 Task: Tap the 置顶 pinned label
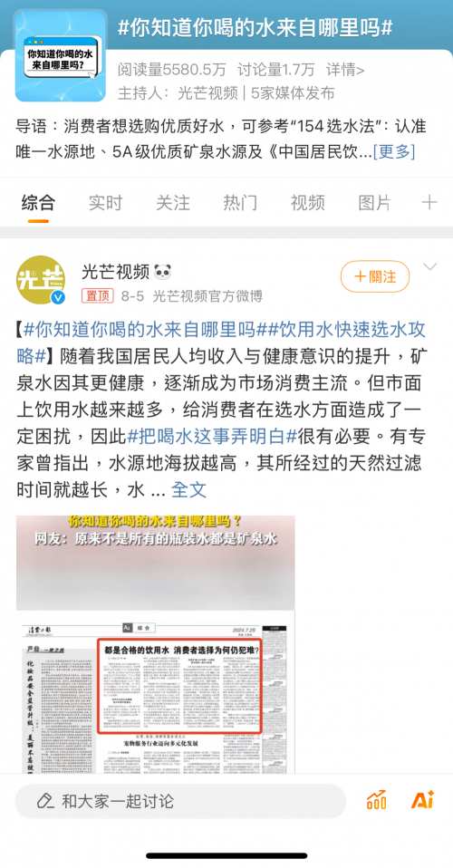point(98,296)
